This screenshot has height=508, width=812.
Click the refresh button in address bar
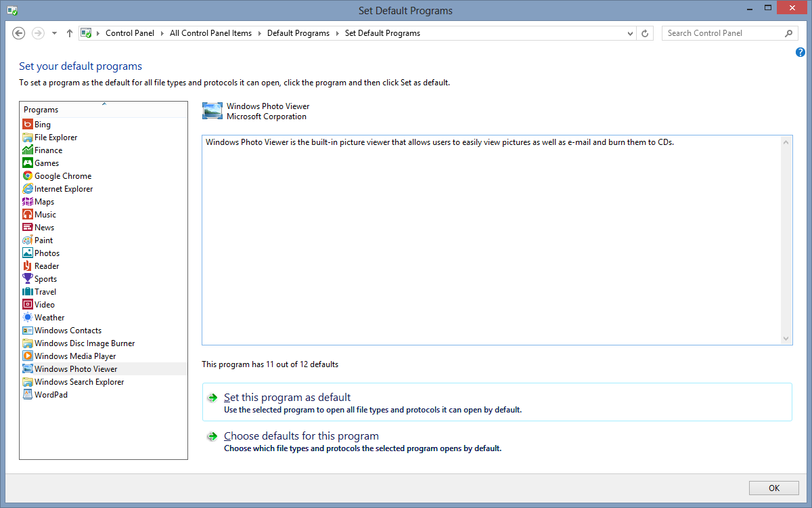pyautogui.click(x=646, y=33)
